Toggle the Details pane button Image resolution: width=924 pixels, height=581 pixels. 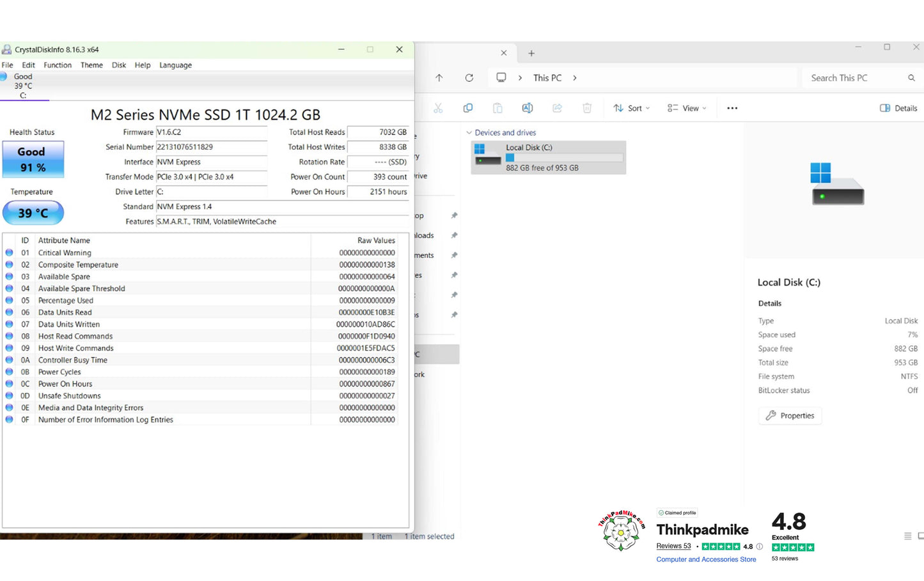point(898,108)
